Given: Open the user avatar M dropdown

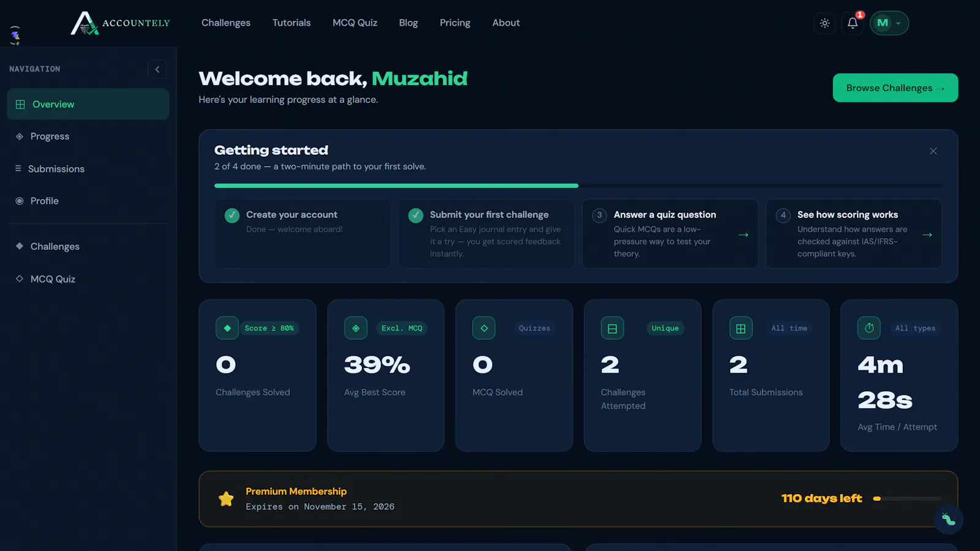Looking at the screenshot, I should (889, 23).
